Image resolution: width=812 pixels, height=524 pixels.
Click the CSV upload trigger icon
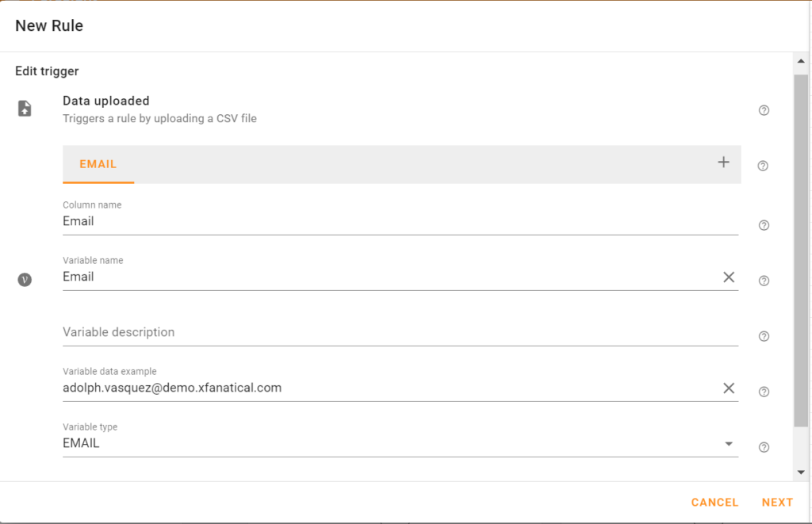pos(24,108)
